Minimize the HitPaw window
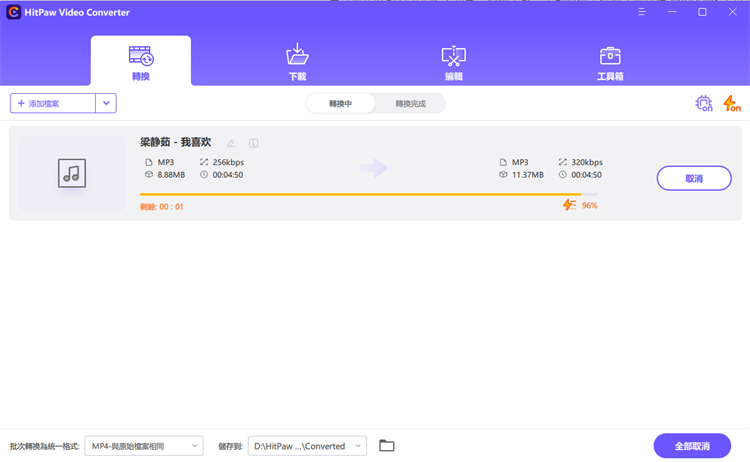The height and width of the screenshot is (462, 750). [672, 12]
